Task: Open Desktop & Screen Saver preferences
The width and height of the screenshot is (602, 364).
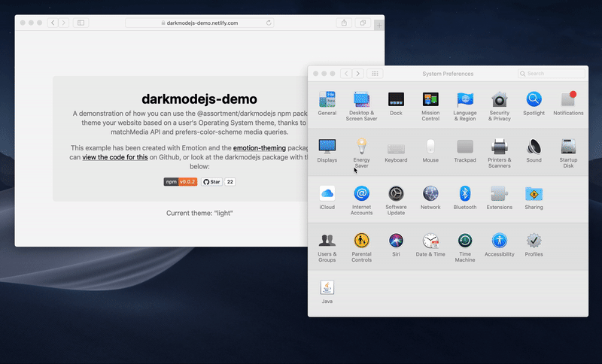Action: 361,106
